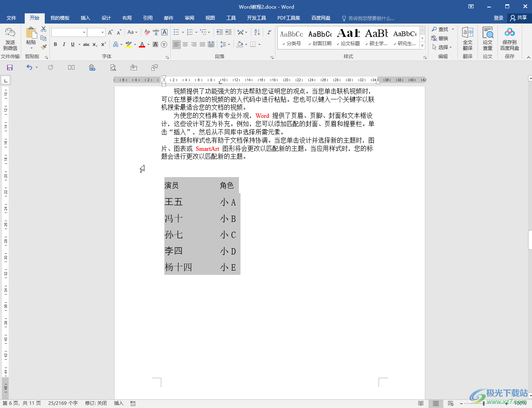Toggle Character Shading (gray A)

(155, 44)
